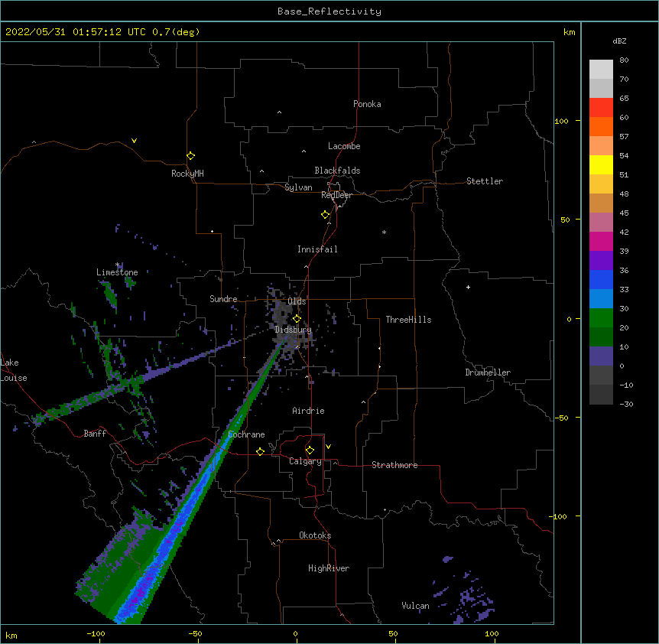Select the white asterisk marker east of Innisfail
659x644 pixels.
click(384, 232)
